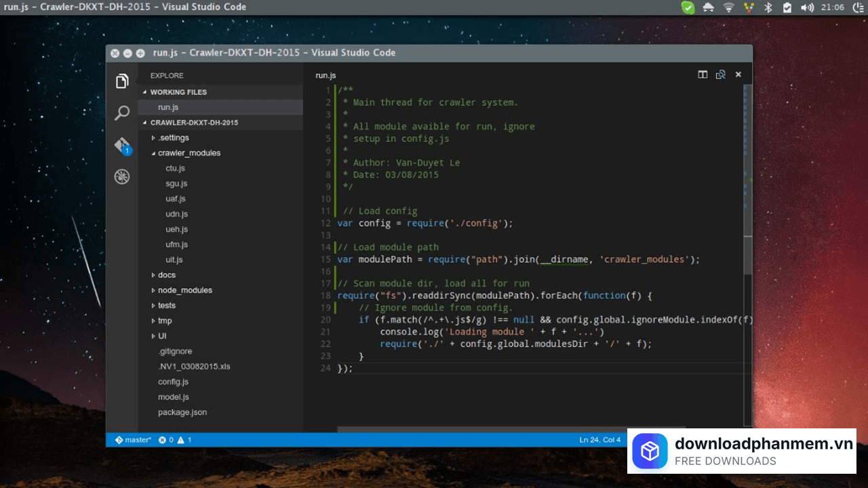Open uit.js in crawler_modules

[x=174, y=260]
